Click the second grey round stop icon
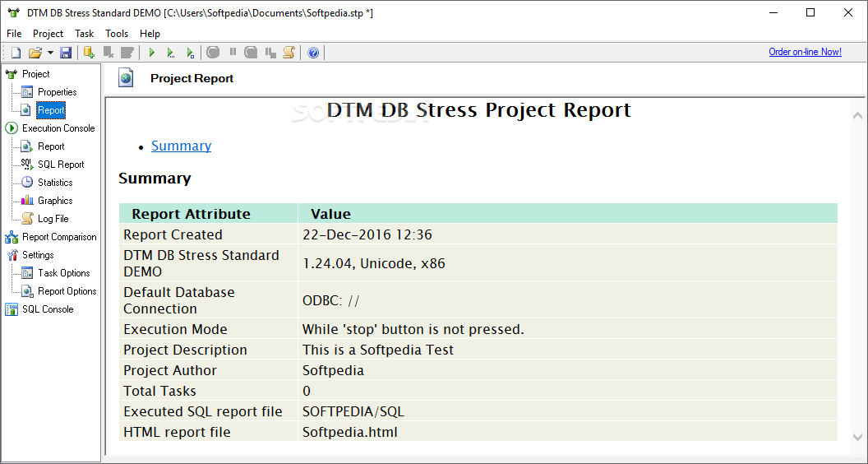The height and width of the screenshot is (464, 868). tap(252, 53)
